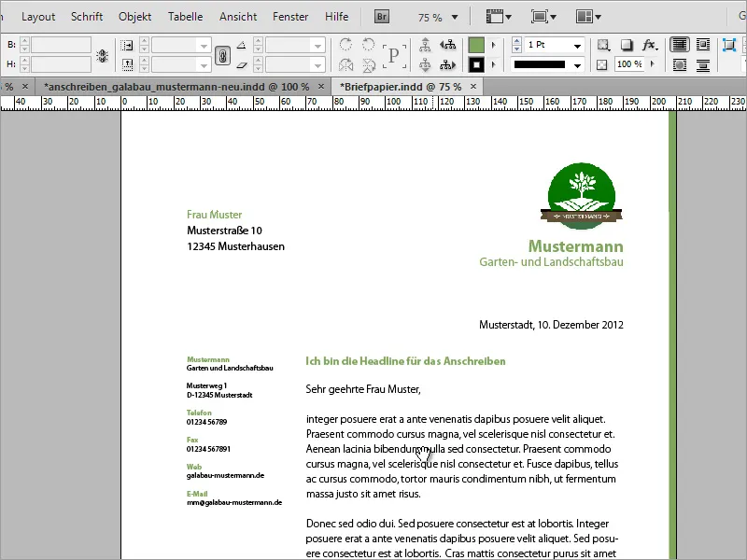This screenshot has width=747, height=560.
Task: Open the 75 % zoom level dropdown
Action: 455,18
